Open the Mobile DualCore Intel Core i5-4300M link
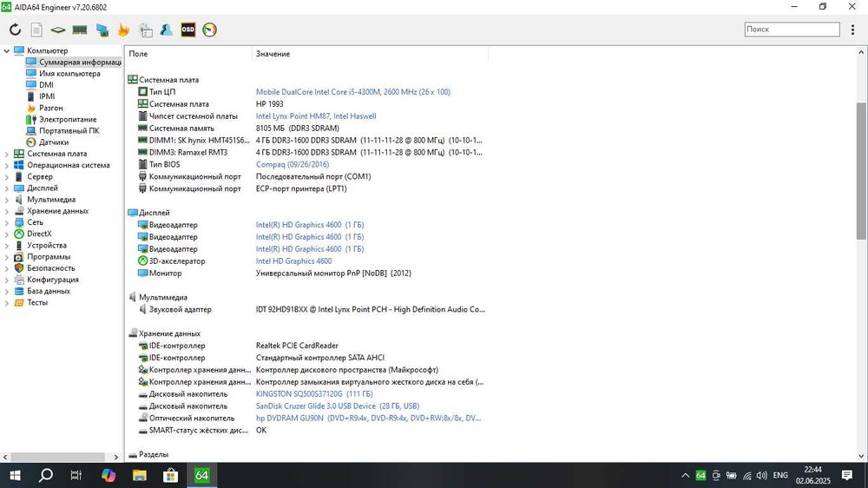The width and height of the screenshot is (868, 488). [x=352, y=92]
